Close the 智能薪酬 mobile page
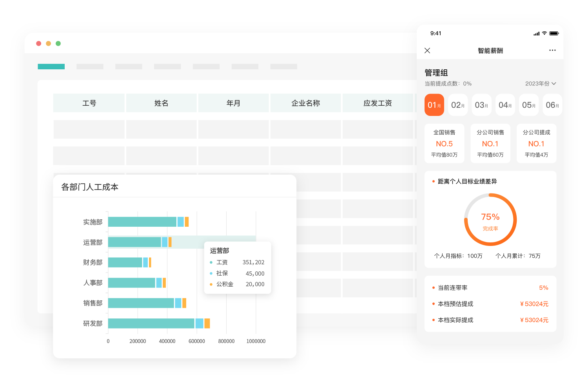The image size is (588, 392). click(427, 51)
